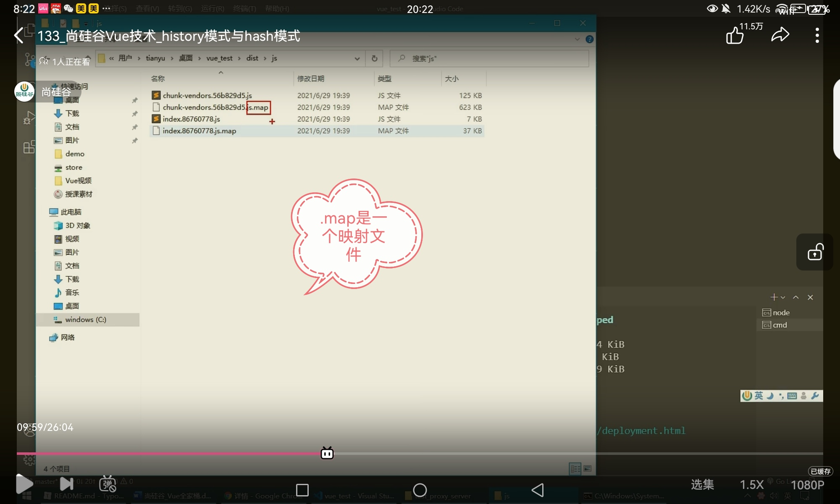Select the index.86760778.js.map file
This screenshot has width=840, height=504.
tap(199, 131)
